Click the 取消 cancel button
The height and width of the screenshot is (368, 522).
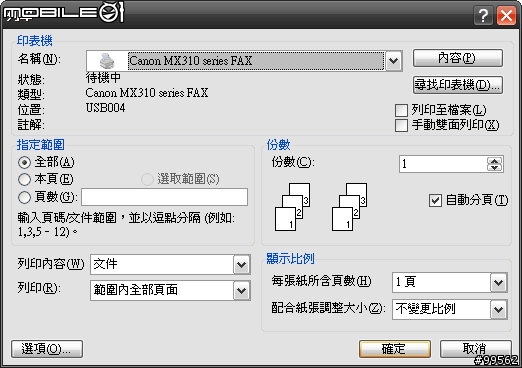(476, 349)
